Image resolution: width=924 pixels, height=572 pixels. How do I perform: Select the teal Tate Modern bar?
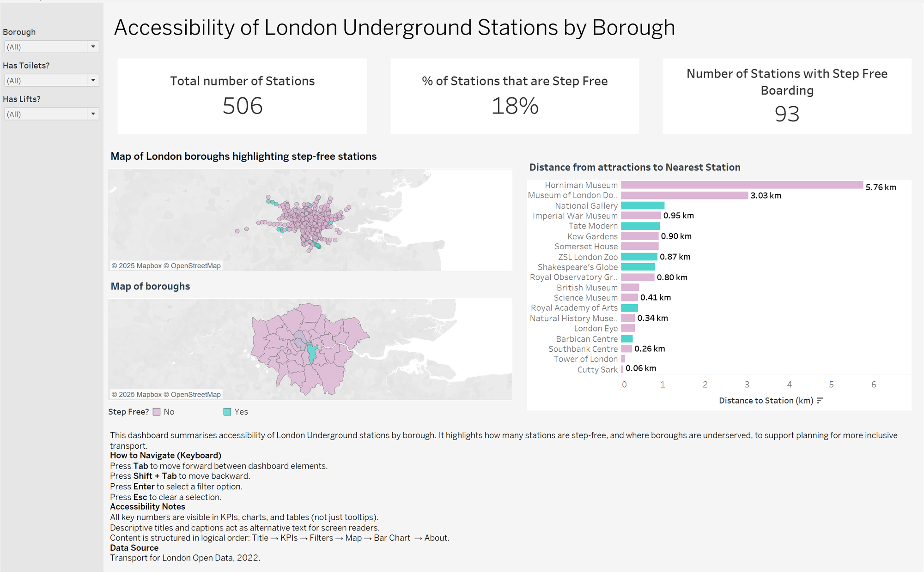[x=640, y=226]
